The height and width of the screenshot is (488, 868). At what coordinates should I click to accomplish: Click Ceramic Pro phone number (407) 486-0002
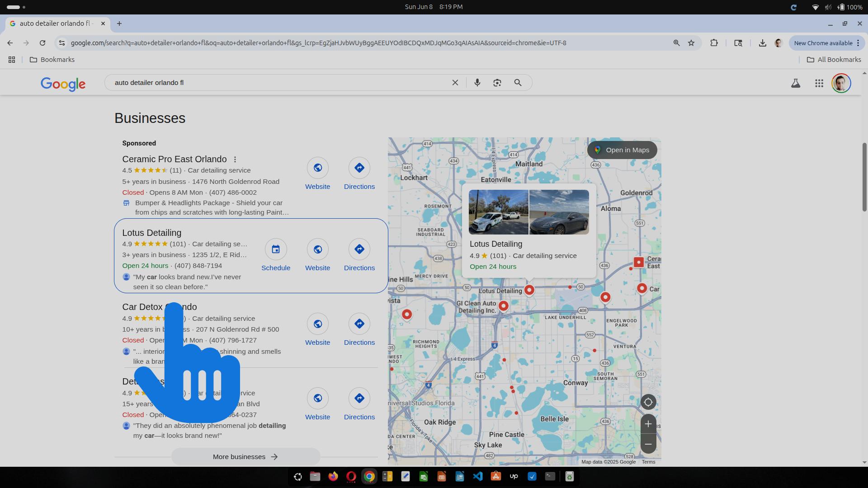tap(233, 192)
